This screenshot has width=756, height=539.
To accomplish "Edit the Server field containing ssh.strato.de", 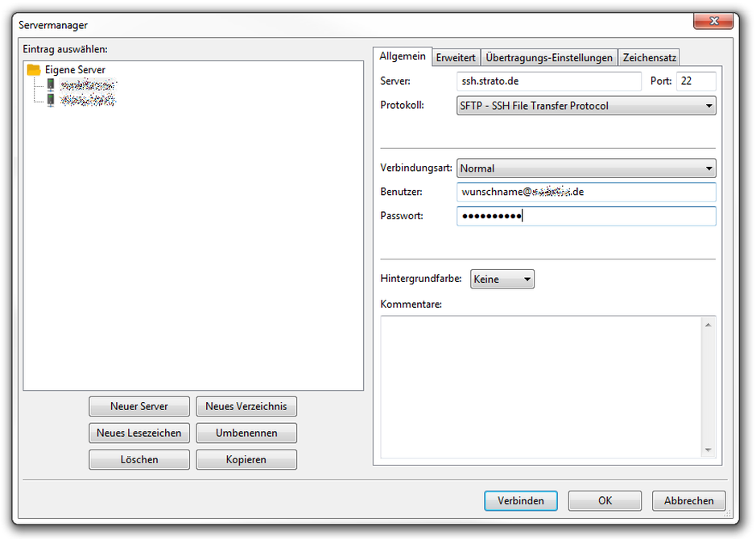I will (549, 81).
